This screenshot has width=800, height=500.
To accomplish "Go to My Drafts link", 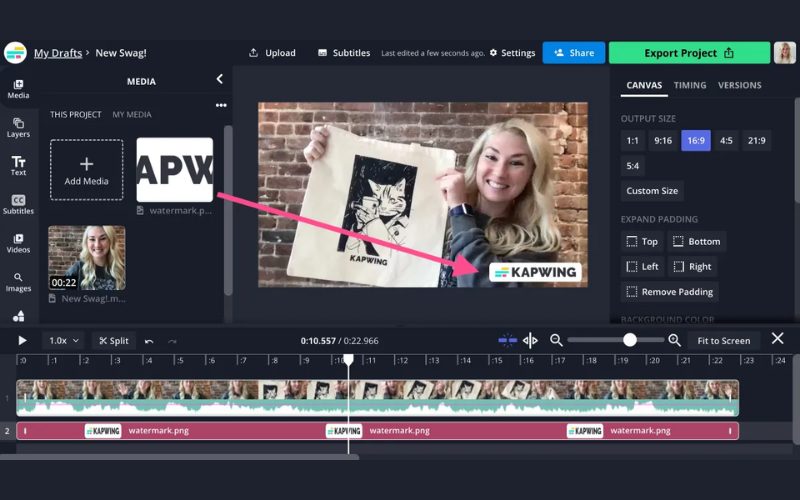I will pos(58,53).
